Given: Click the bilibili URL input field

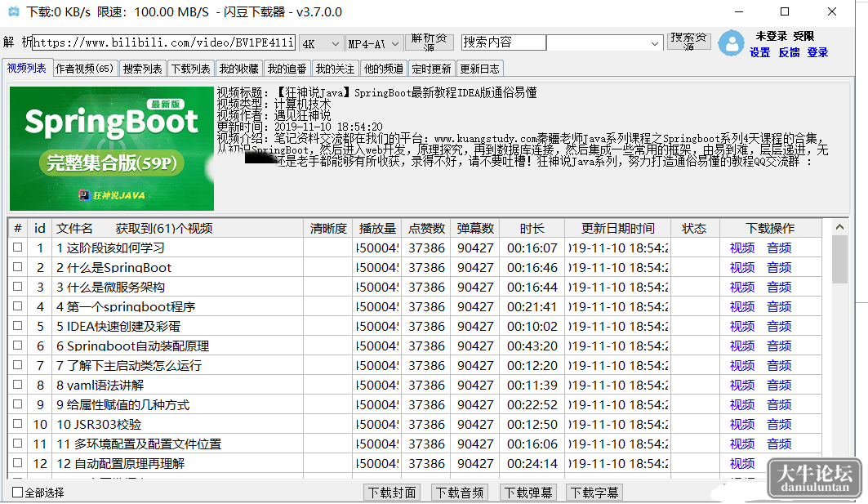Looking at the screenshot, I should pos(163,42).
